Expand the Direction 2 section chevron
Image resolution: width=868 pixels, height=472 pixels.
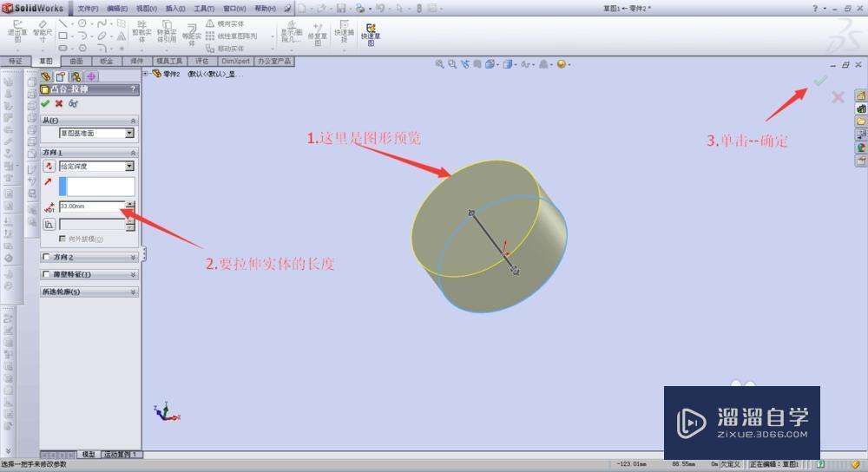pos(133,258)
